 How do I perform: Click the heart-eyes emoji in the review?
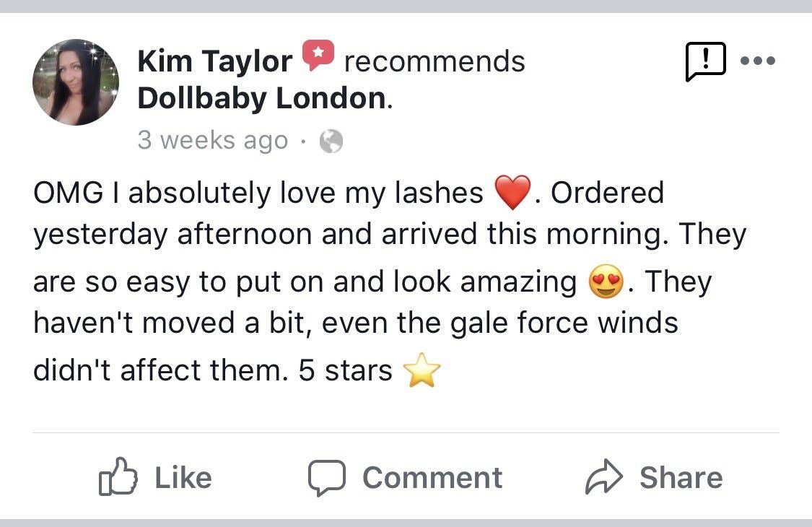point(605,281)
